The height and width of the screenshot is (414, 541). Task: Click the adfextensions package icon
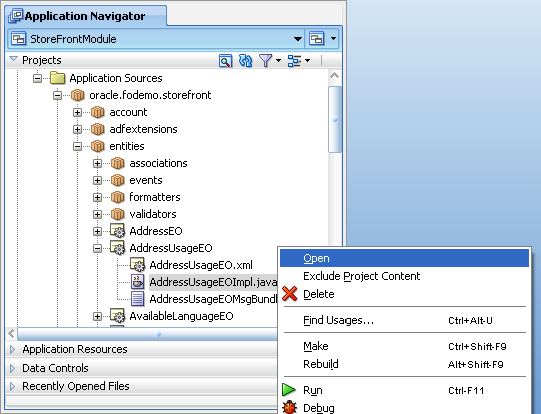(98, 129)
